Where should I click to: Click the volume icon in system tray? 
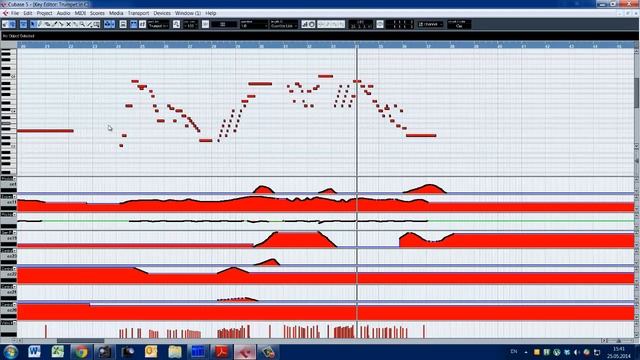point(577,352)
